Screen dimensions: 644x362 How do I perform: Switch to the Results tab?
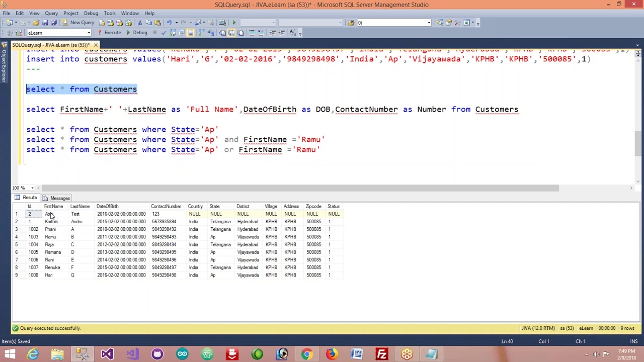26,198
